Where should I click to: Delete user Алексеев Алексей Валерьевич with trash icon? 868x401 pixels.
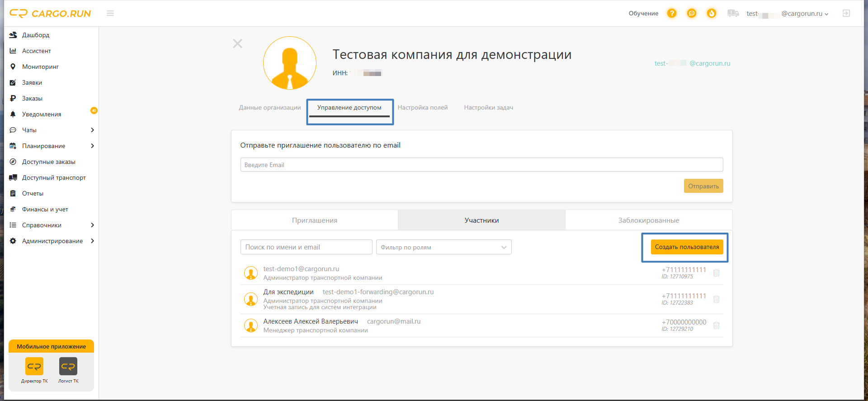717,325
